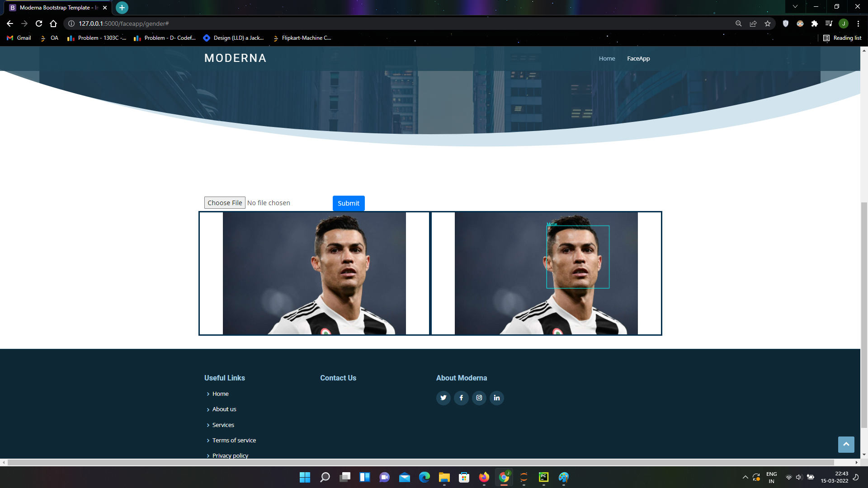Bookmark this page with star icon

pos(768,23)
